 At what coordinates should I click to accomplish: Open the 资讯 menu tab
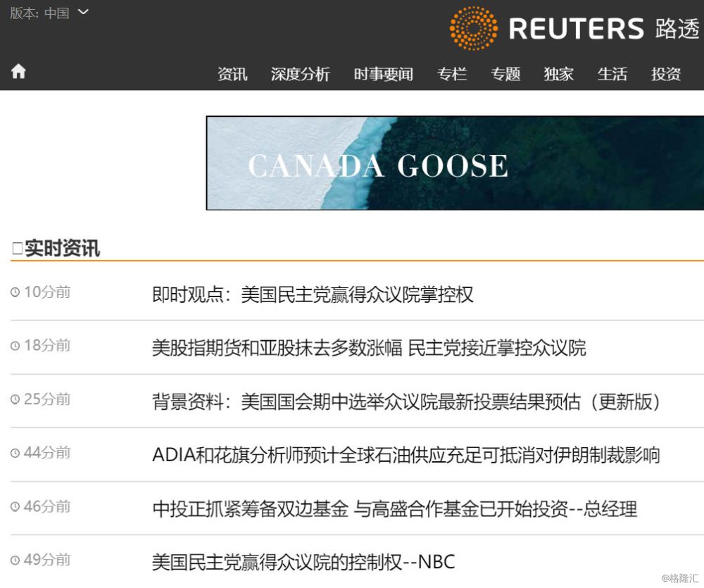tap(232, 74)
